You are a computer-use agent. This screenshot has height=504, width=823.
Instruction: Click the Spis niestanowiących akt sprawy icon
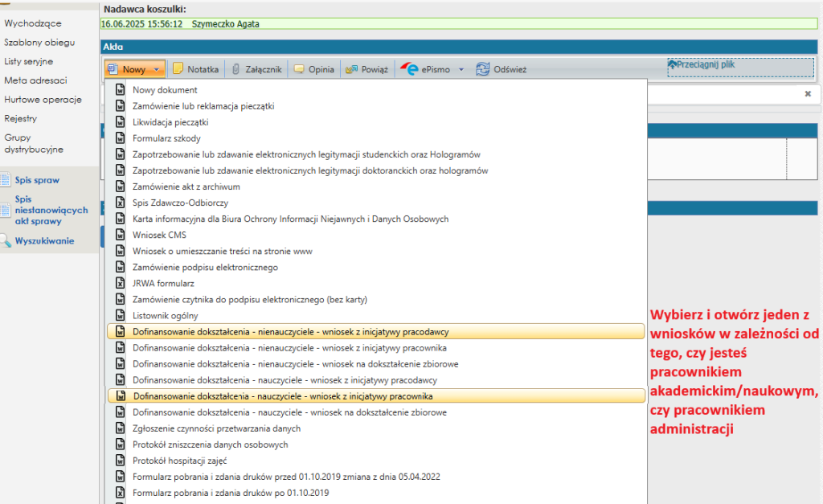click(x=6, y=211)
